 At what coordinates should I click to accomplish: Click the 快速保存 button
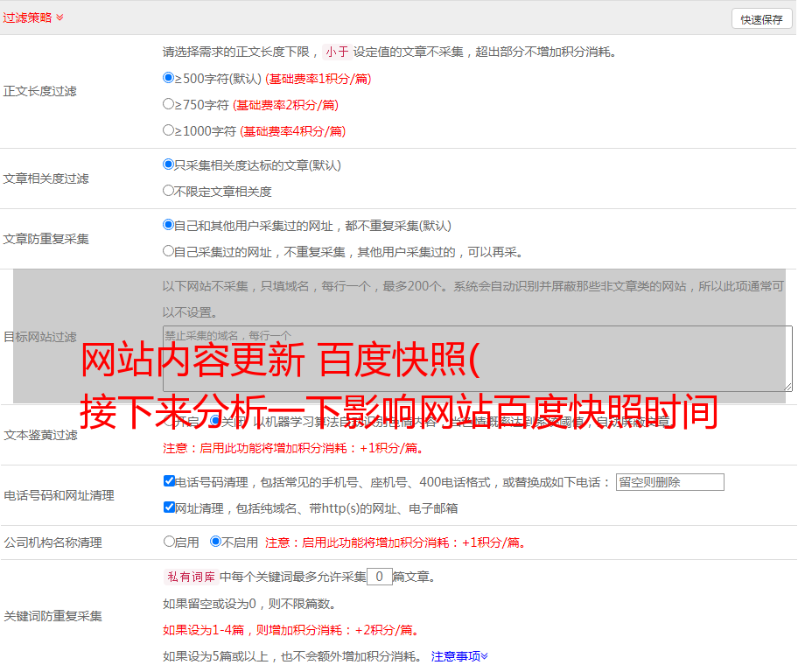(x=761, y=19)
